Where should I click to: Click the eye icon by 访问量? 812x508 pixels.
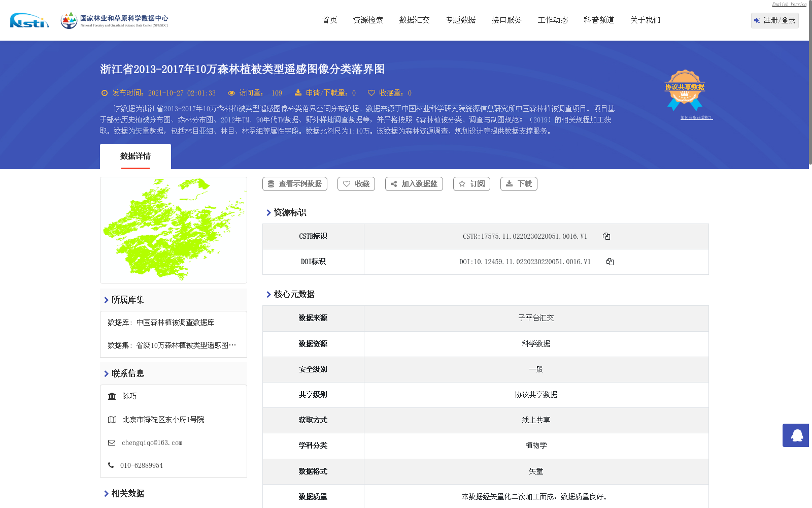coord(231,93)
